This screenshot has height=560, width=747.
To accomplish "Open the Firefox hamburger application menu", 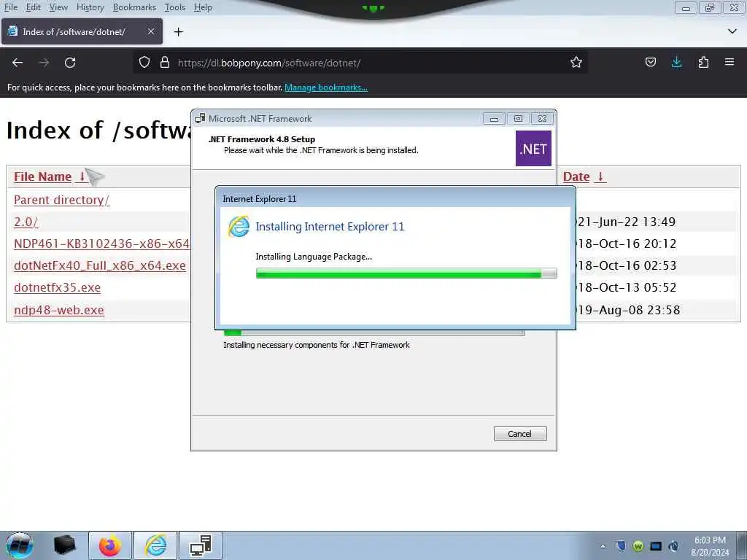I will click(729, 63).
